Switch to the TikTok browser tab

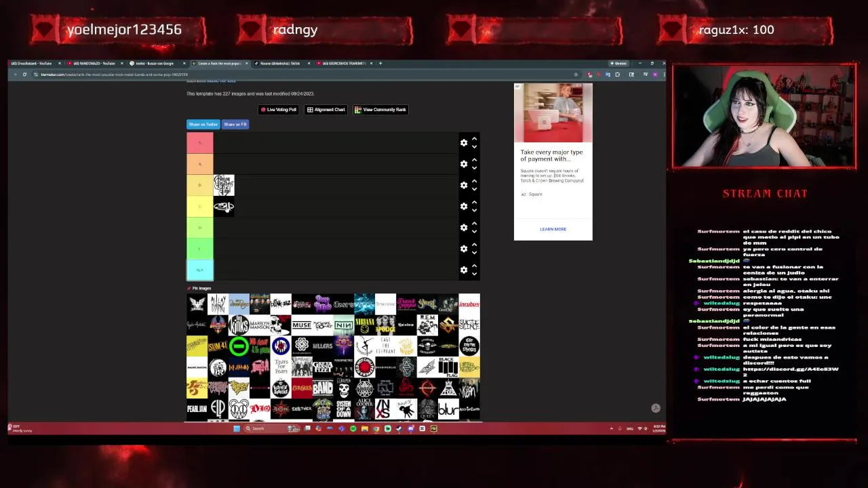[x=280, y=63]
